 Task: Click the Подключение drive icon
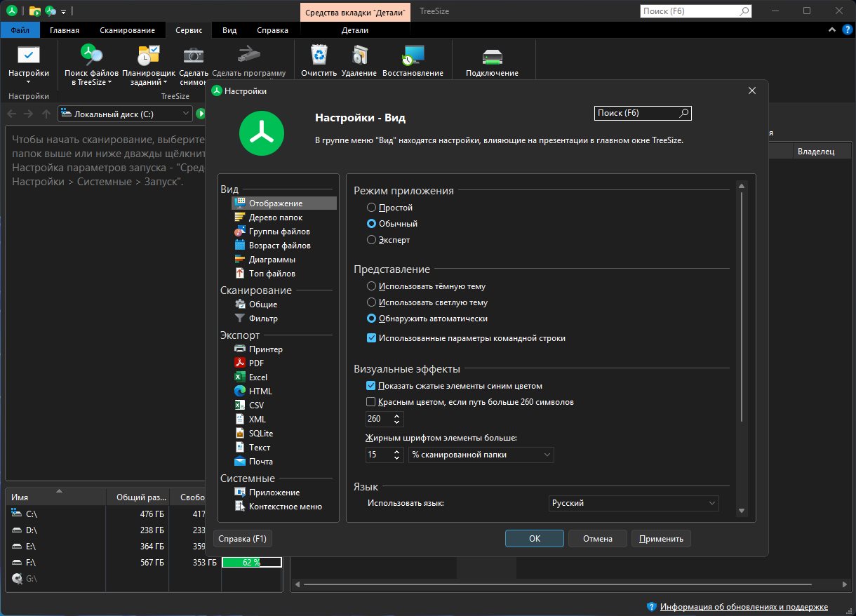(x=492, y=56)
